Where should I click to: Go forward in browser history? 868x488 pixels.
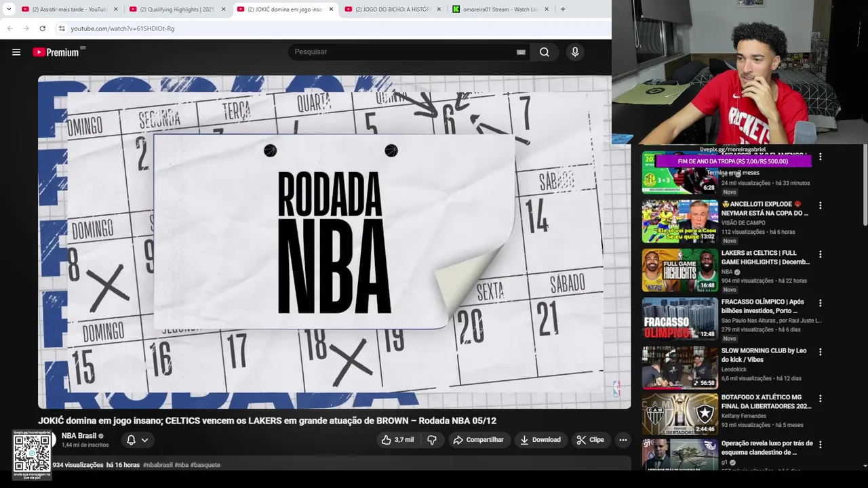26,28
